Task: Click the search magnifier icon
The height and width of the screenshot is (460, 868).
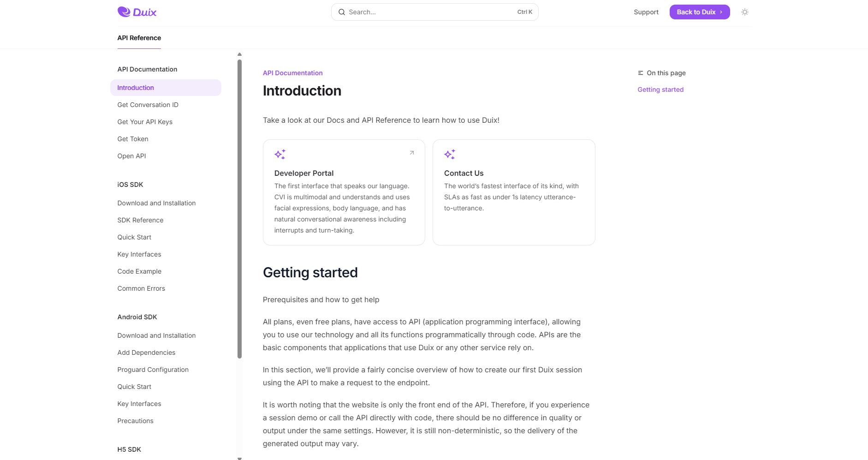Action: pyautogui.click(x=342, y=12)
